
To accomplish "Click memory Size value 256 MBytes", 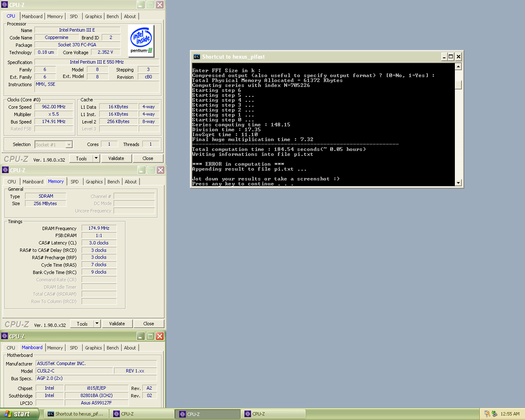I will (x=46, y=203).
